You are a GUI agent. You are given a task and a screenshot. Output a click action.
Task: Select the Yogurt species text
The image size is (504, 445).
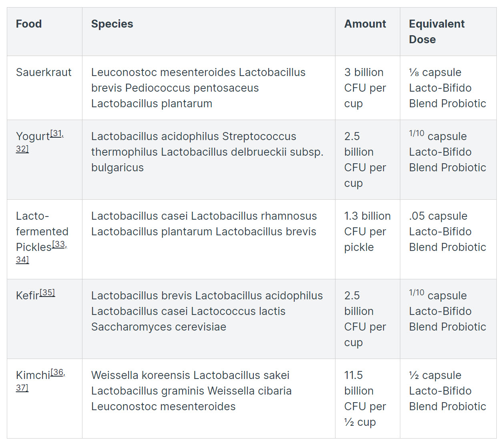tap(207, 152)
